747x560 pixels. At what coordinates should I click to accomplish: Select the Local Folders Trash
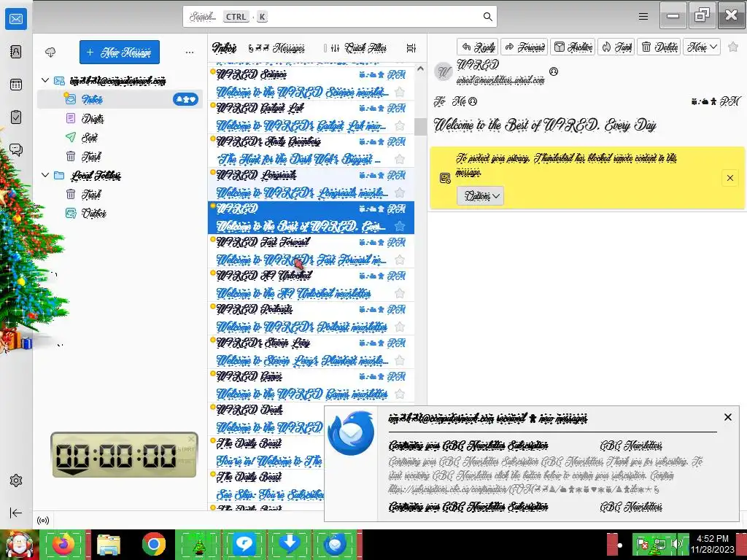point(120,194)
